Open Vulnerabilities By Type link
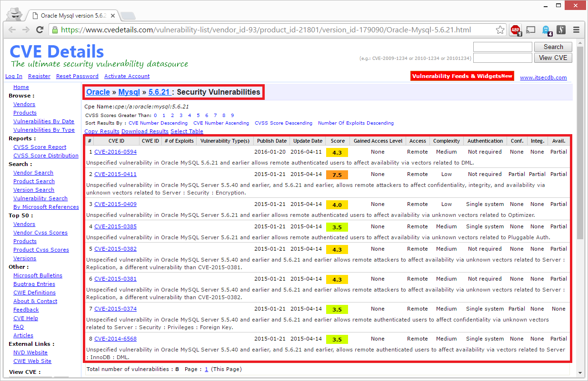Image resolution: width=588 pixels, height=381 pixels. coord(44,130)
